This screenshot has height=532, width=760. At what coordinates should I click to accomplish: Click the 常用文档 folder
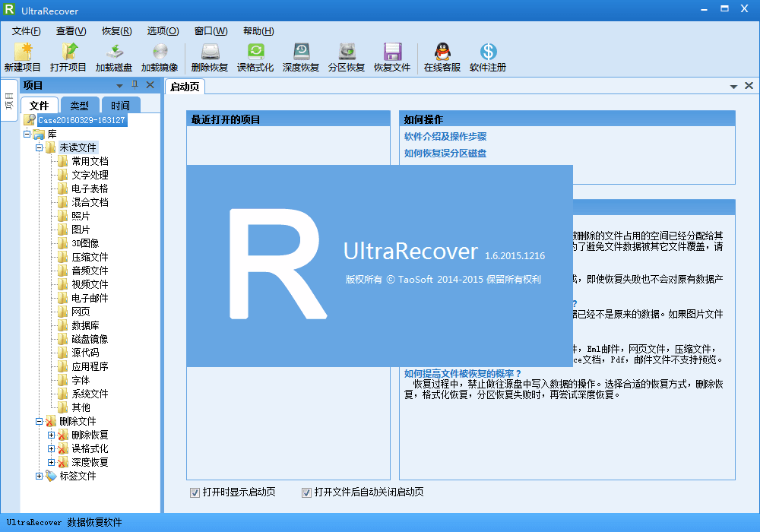click(x=90, y=161)
